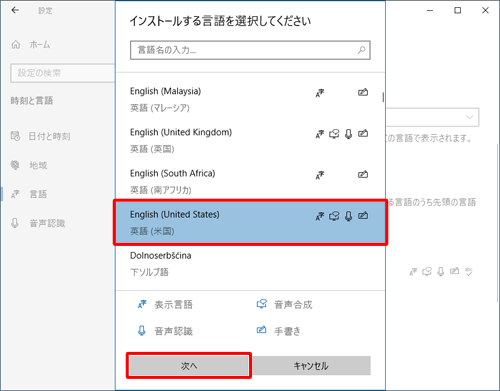The height and width of the screenshot is (391, 500).
Task: Click the 表示言語 legend icon
Action: pos(142,304)
